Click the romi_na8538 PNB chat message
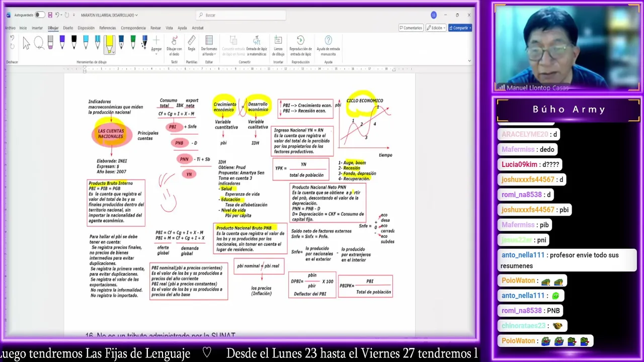This screenshot has height=362, width=644. coord(531,311)
